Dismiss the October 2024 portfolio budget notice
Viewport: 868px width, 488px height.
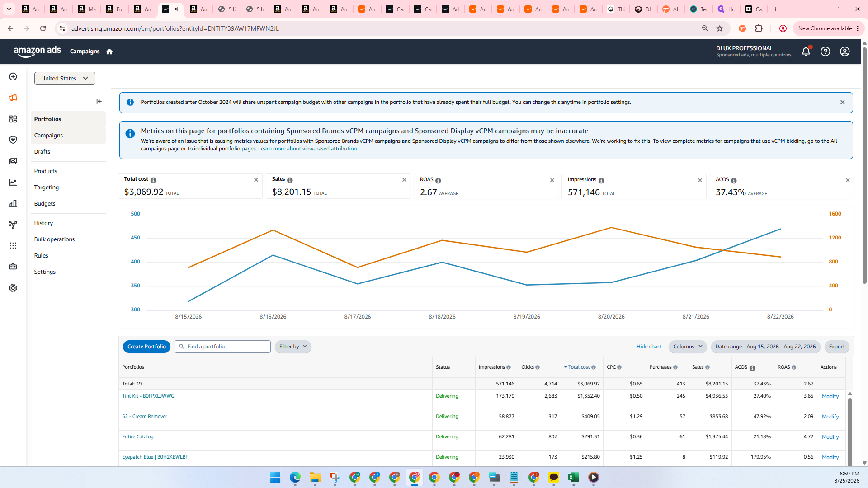coord(843,103)
